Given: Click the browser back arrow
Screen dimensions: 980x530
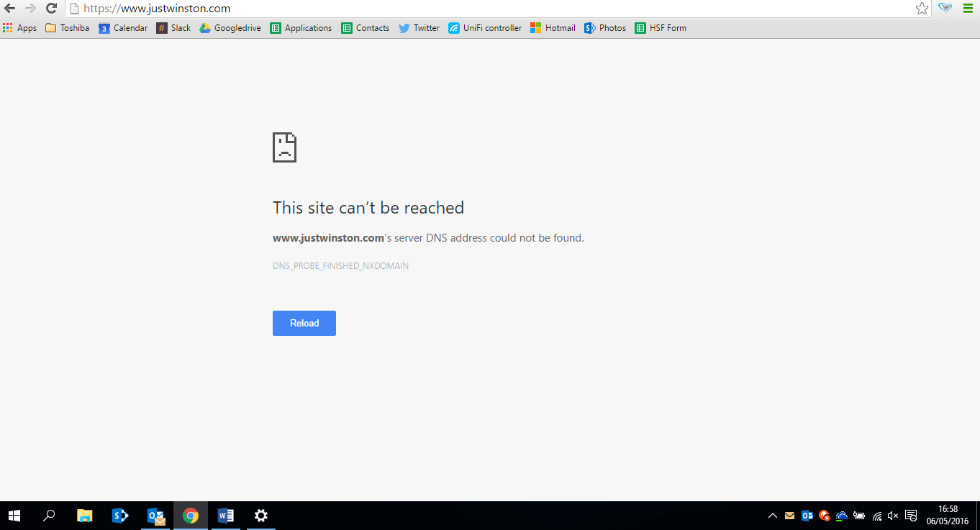Looking at the screenshot, I should point(10,9).
